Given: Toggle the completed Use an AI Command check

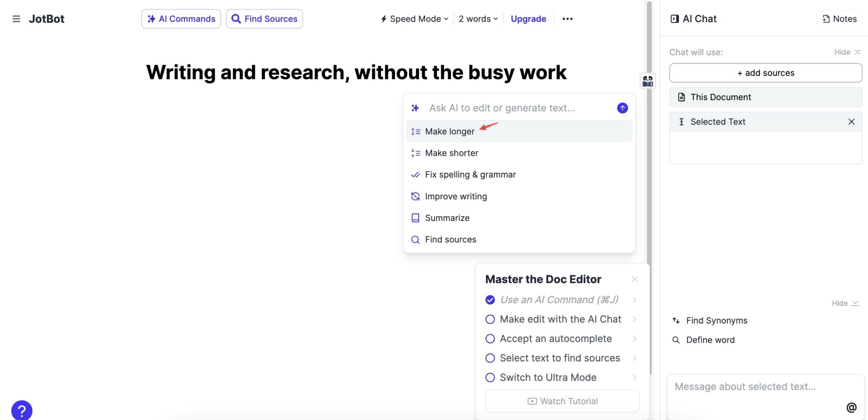Looking at the screenshot, I should [x=490, y=300].
